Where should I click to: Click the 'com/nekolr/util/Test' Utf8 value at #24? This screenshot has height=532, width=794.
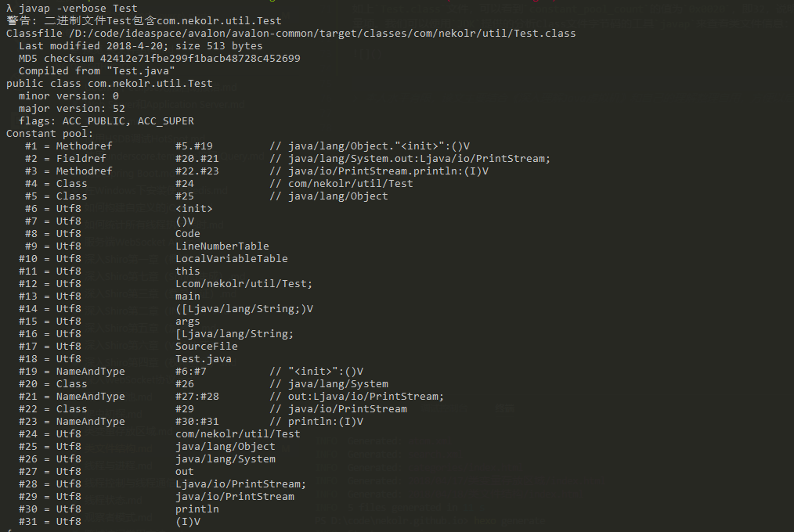tap(237, 434)
